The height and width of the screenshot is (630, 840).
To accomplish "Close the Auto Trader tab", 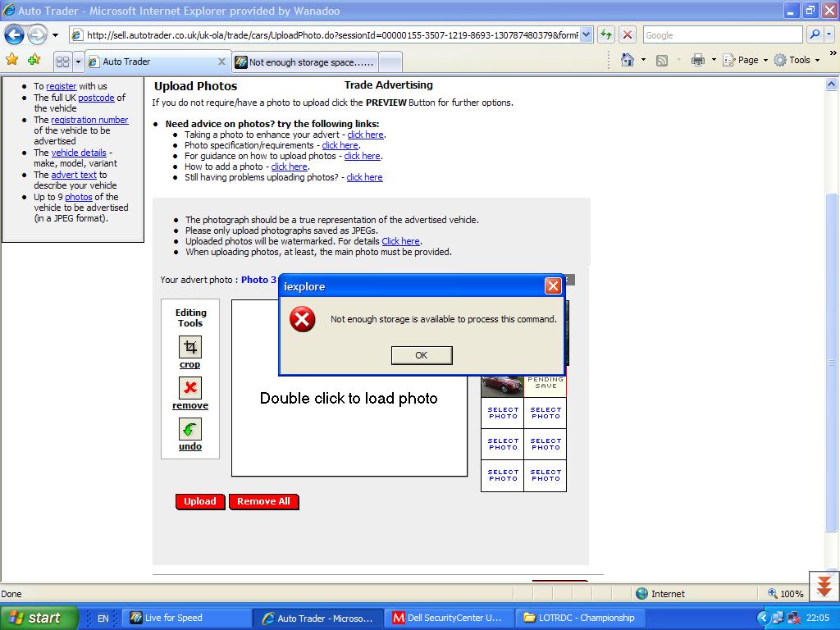I will coord(221,62).
